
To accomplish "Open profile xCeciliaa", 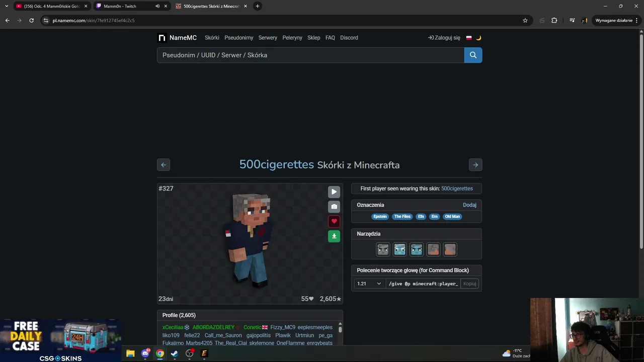I will coord(173,327).
